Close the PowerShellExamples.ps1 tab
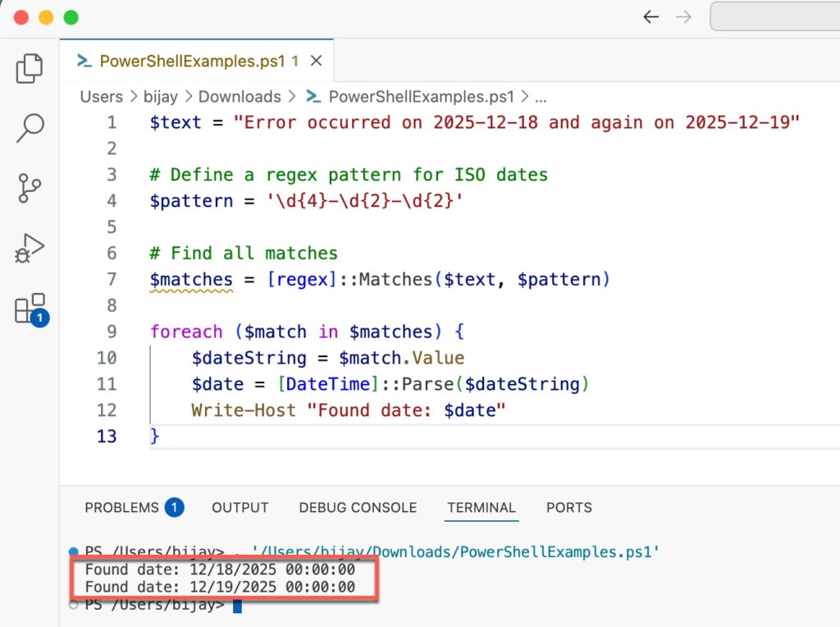Viewport: 840px width, 627px height. (316, 61)
